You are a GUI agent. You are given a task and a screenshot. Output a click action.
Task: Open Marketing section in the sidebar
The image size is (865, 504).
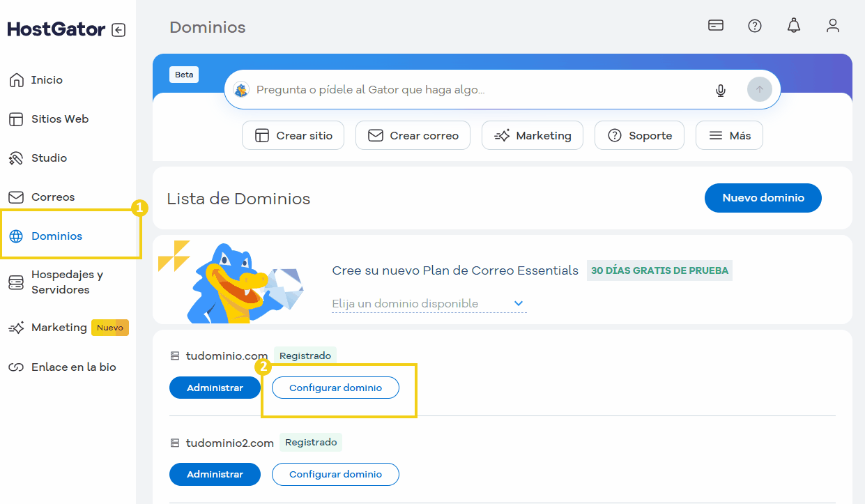[x=59, y=328]
